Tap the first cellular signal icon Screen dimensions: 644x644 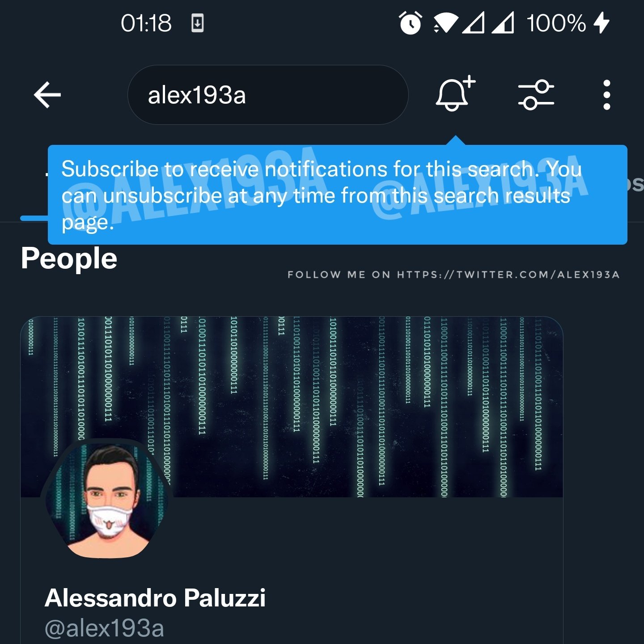click(473, 23)
